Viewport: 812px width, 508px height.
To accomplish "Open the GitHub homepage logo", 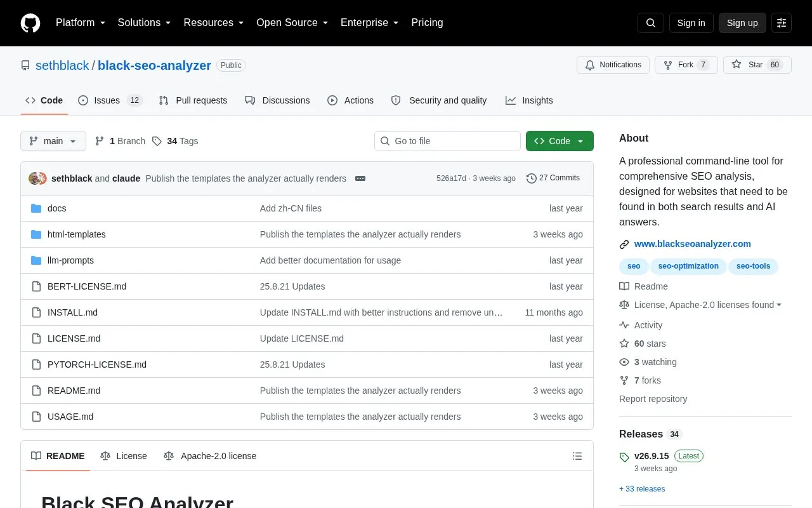I will pos(30,23).
